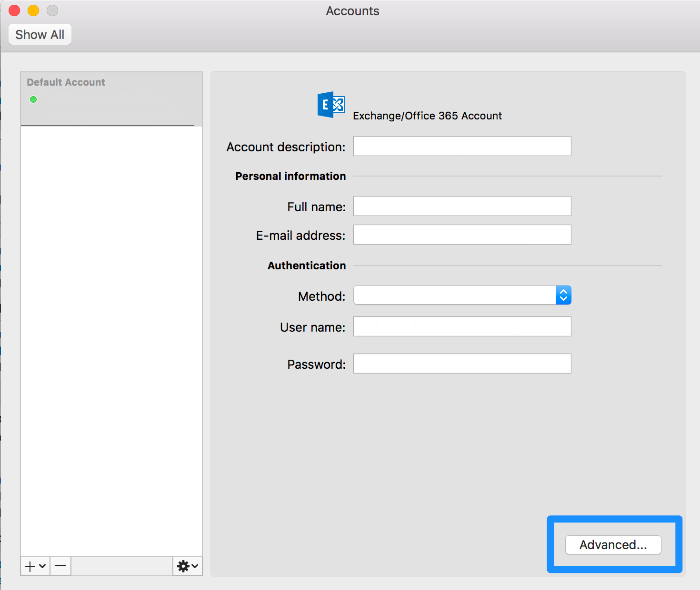
Task: Expand the chevron beside the gear icon
Action: [x=194, y=567]
